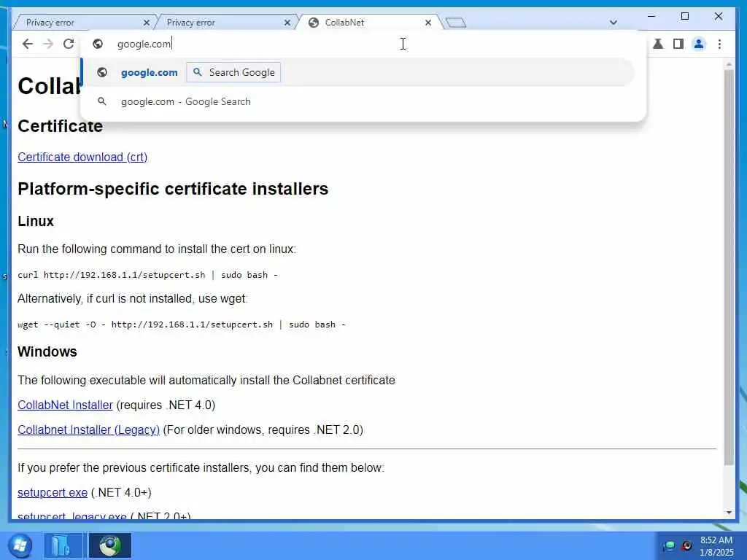Go back with the browser back arrow
The width and height of the screenshot is (747, 560).
pyautogui.click(x=28, y=44)
